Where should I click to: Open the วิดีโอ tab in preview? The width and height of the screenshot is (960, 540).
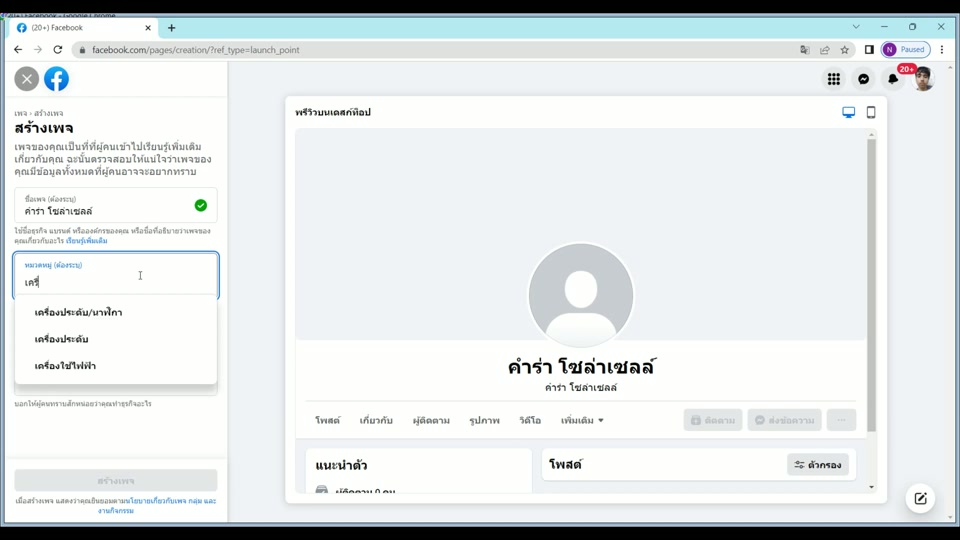(x=530, y=421)
